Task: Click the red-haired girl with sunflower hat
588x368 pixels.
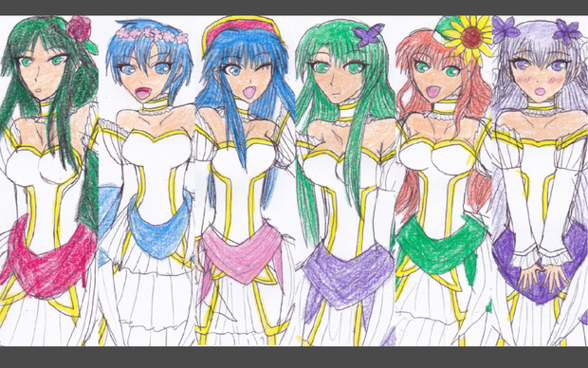Action: [444, 180]
